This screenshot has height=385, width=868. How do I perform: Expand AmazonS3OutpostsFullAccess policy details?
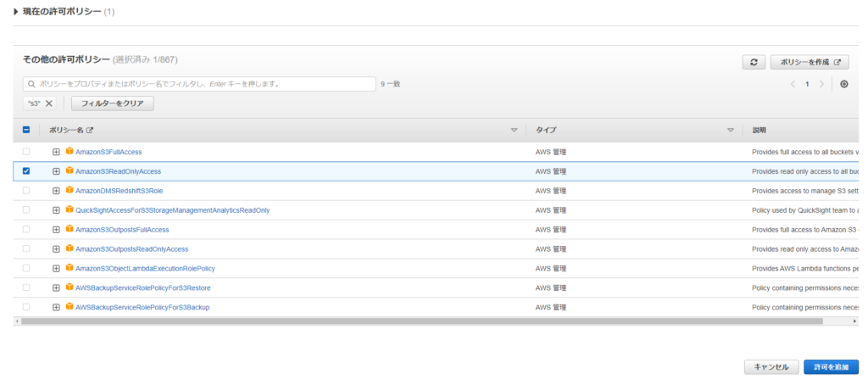tap(56, 229)
